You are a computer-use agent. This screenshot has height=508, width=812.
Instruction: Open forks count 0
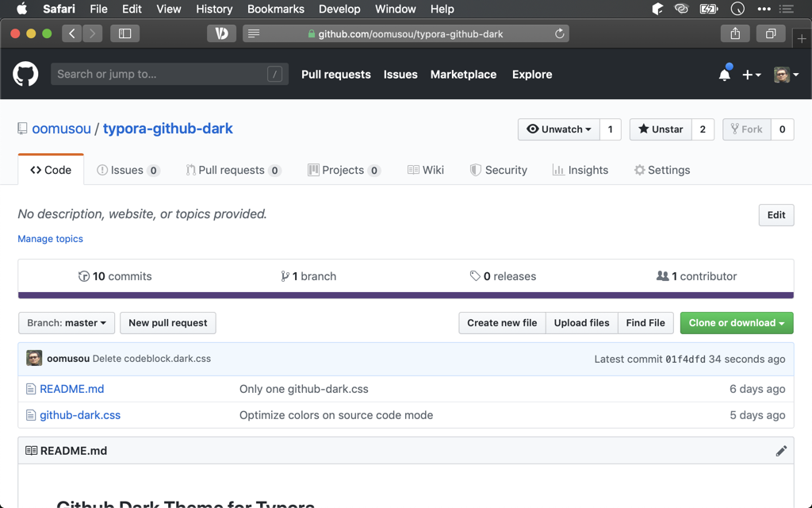783,129
